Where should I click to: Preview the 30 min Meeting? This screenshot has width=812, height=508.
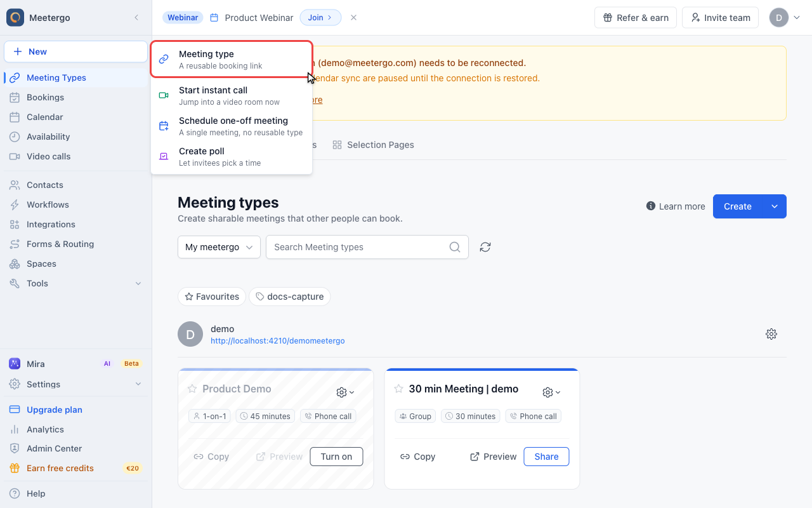click(x=494, y=457)
